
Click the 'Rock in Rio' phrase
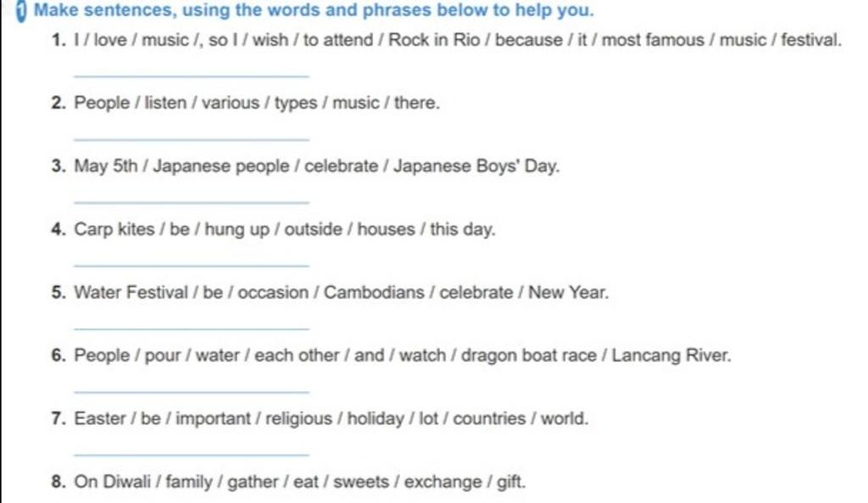point(434,40)
